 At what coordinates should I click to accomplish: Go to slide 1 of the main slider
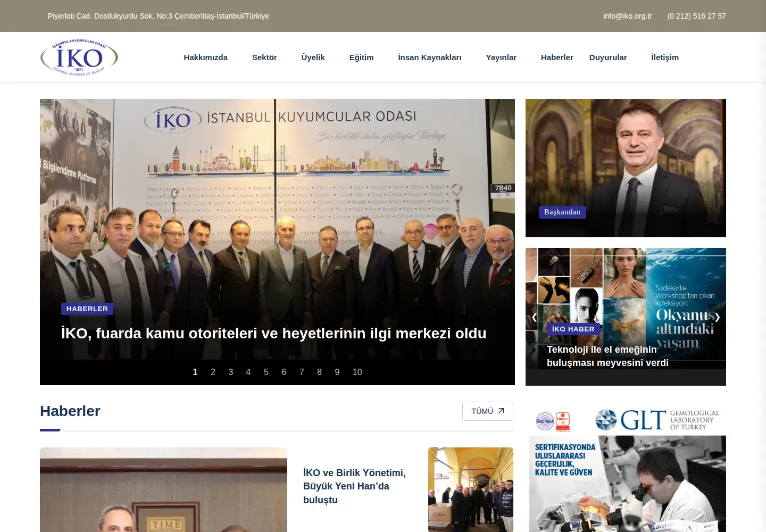tap(195, 372)
